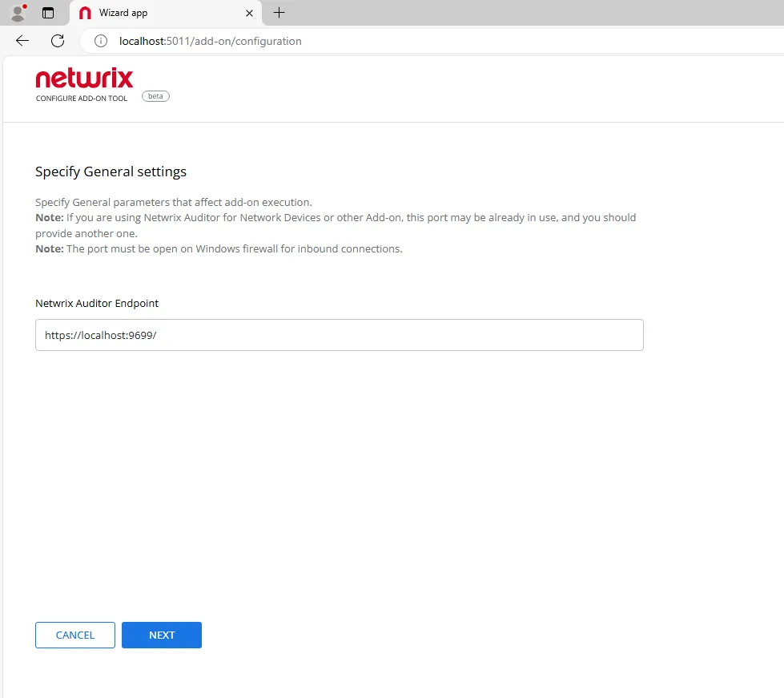Click the note about Windows firewall port

click(219, 248)
